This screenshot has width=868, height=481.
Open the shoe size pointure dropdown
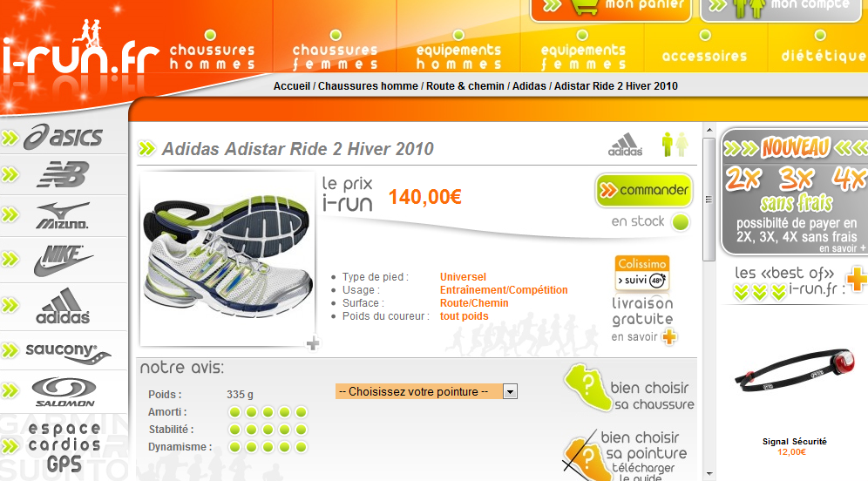(426, 391)
